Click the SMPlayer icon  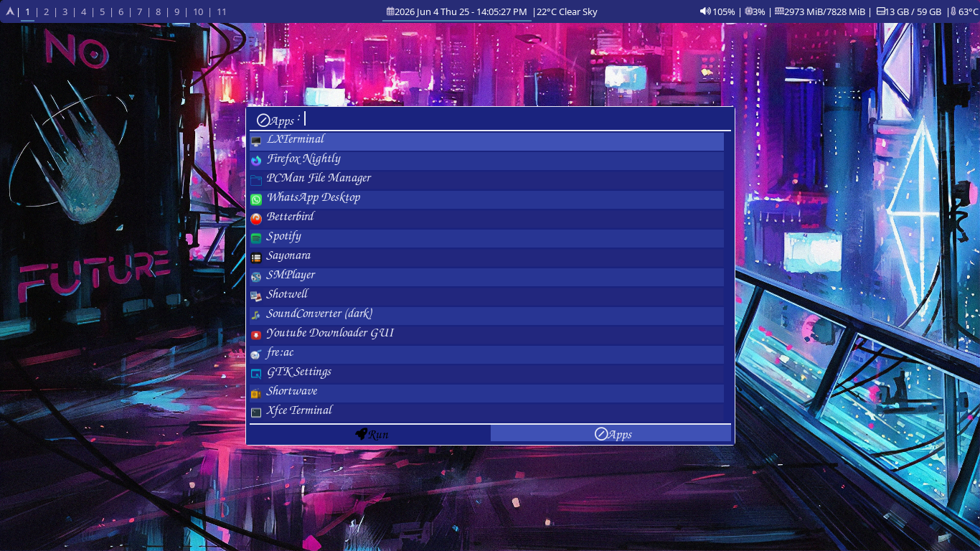click(256, 277)
